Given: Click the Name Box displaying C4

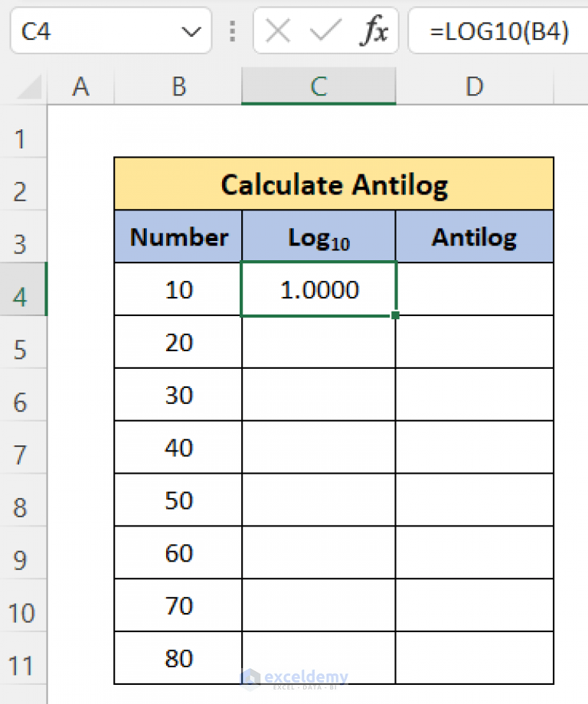Looking at the screenshot, I should coord(92,31).
